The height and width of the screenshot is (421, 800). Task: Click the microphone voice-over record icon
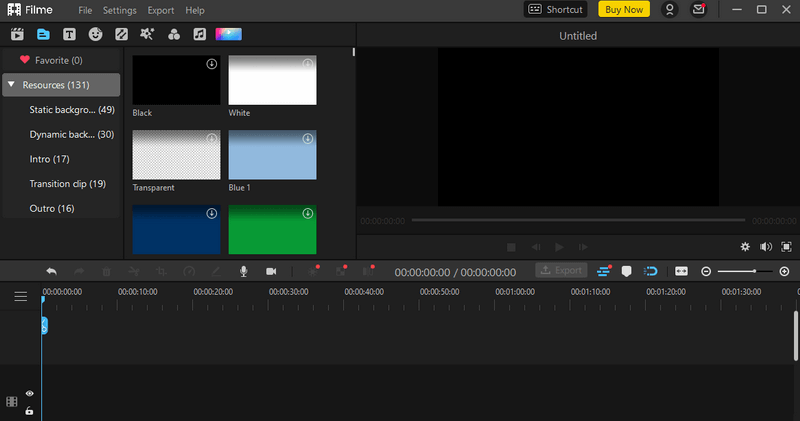(x=244, y=271)
